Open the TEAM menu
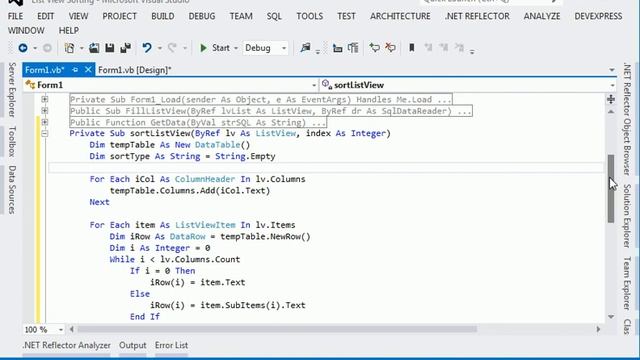Image resolution: width=640 pixels, height=360 pixels. (241, 16)
